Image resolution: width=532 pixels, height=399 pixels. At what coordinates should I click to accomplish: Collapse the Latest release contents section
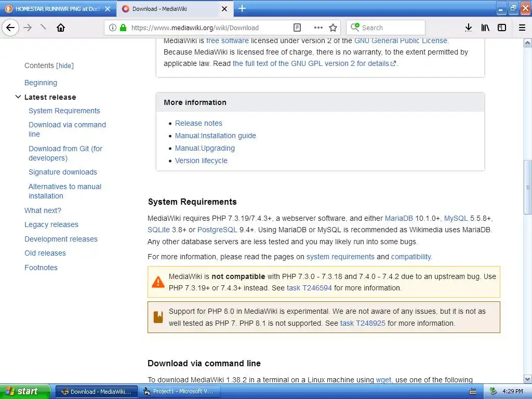pos(18,97)
